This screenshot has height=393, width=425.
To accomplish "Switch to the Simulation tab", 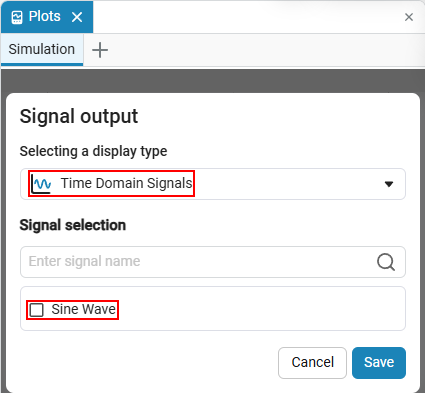I will [x=42, y=49].
